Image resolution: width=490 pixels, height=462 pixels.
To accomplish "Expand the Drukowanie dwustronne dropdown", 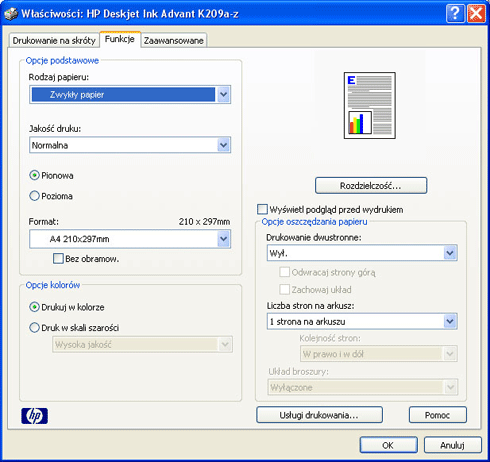I will (x=450, y=253).
